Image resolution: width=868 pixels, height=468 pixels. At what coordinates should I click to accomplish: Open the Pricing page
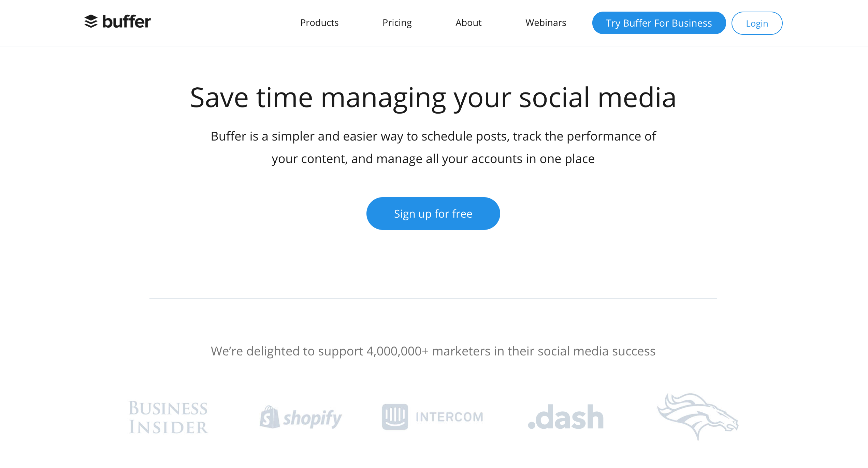point(397,23)
